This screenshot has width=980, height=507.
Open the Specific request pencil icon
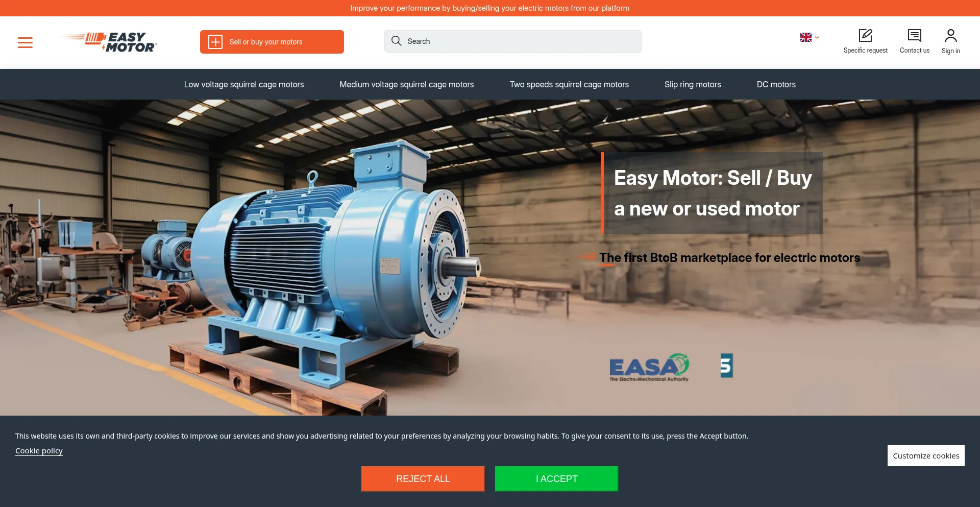(x=865, y=35)
